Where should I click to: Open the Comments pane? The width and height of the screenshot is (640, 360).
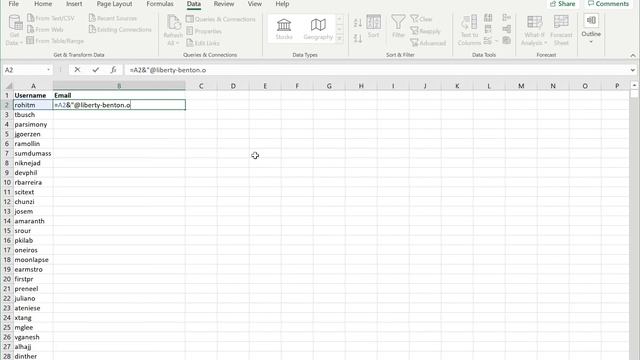click(608, 4)
